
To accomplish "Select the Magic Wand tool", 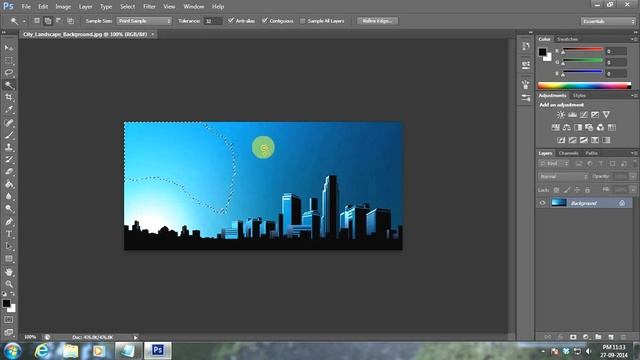I will pyautogui.click(x=9, y=85).
